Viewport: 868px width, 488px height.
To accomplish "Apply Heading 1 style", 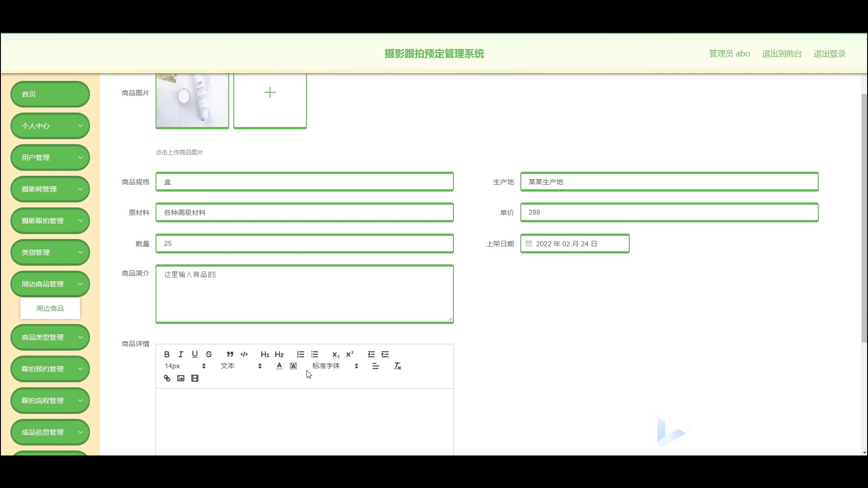I will [x=265, y=354].
